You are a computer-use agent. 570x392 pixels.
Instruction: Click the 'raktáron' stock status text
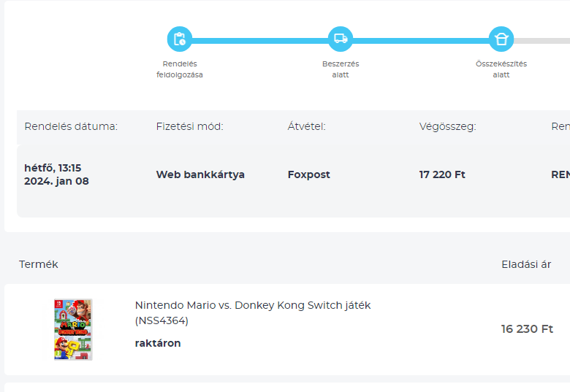(158, 343)
